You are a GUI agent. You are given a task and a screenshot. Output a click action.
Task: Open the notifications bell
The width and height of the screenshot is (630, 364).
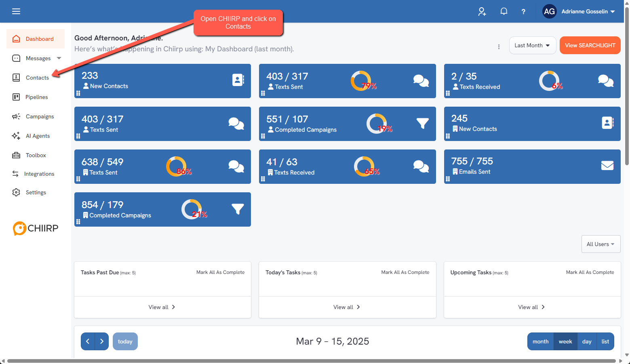[504, 11]
